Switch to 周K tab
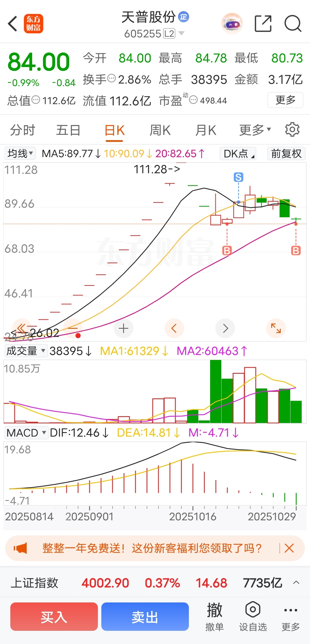Image resolution: width=310 pixels, height=644 pixels. [x=160, y=130]
